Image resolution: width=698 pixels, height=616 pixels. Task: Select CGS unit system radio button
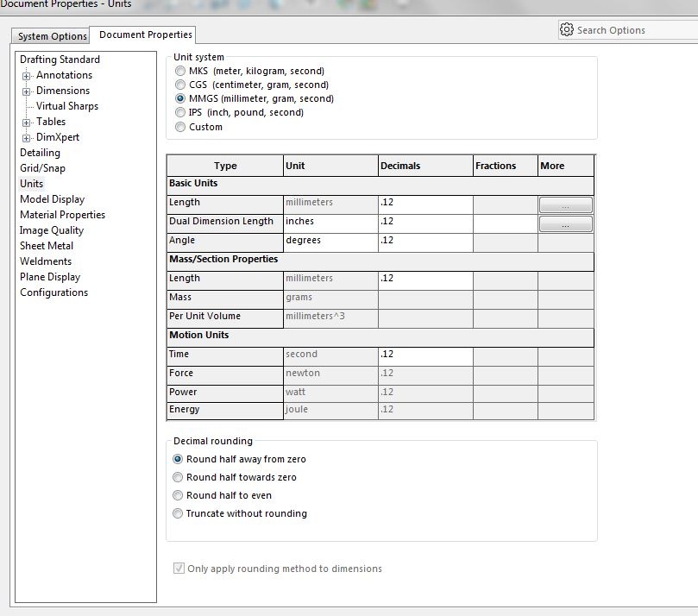click(180, 85)
